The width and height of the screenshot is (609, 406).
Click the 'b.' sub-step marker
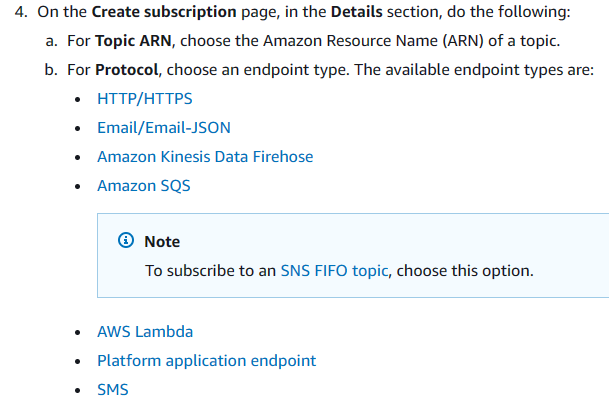coord(51,70)
